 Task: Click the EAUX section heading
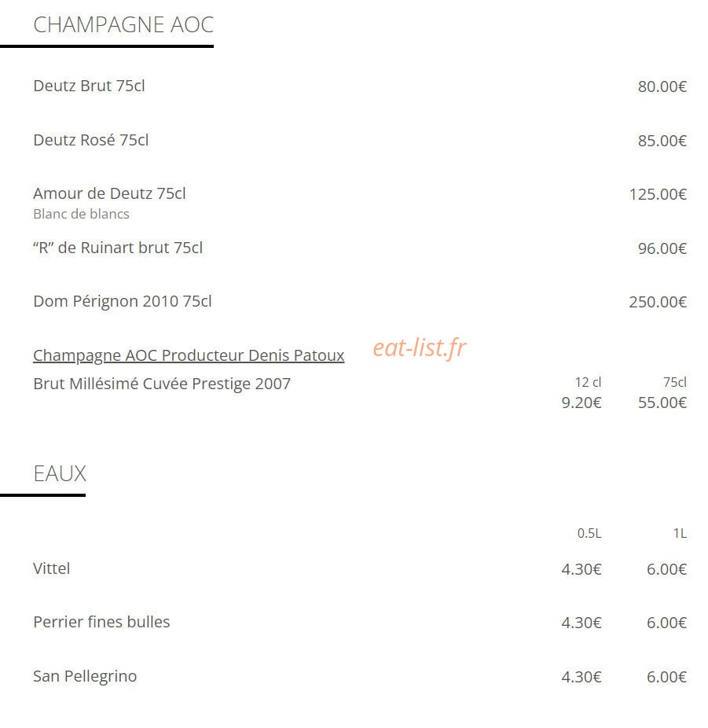click(x=60, y=474)
